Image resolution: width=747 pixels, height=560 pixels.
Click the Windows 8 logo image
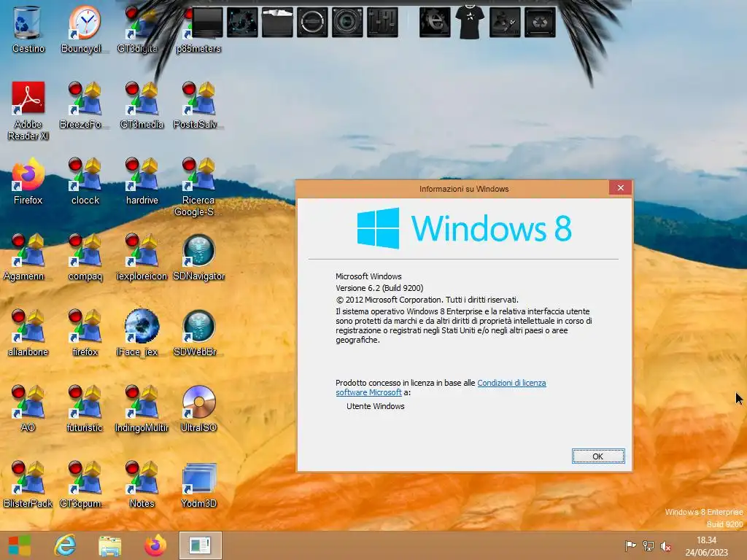(464, 228)
